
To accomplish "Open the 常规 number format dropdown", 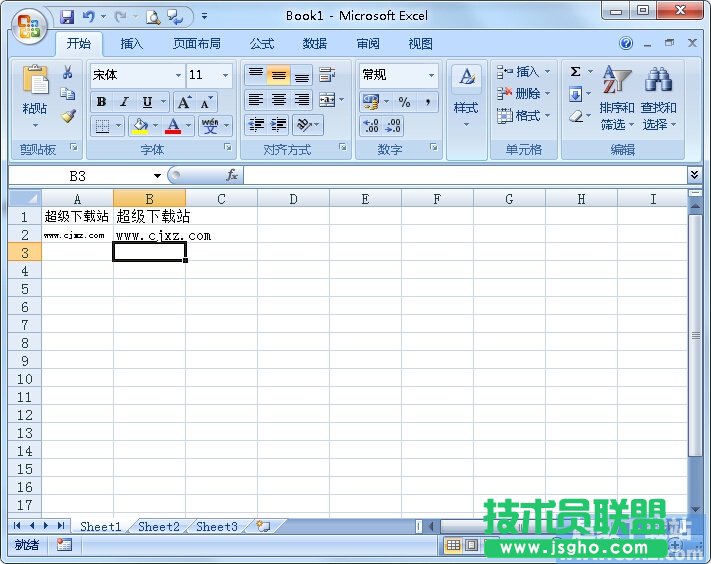I will point(431,75).
